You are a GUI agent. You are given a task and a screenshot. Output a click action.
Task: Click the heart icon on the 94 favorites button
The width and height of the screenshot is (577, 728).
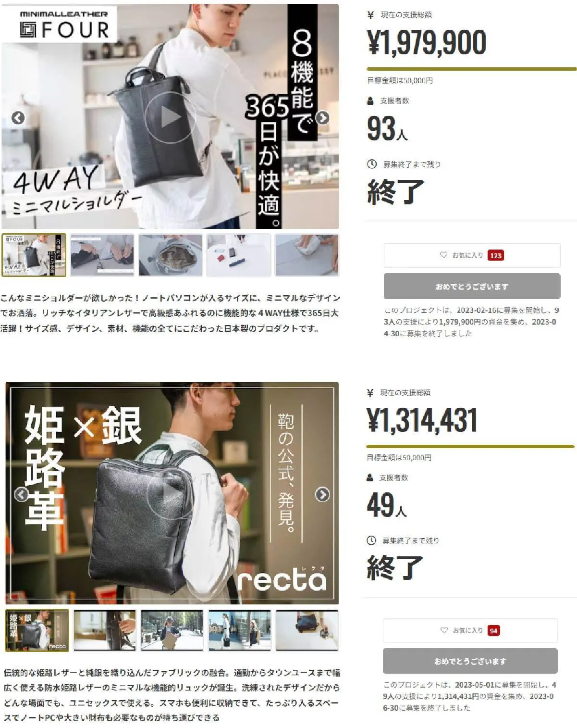444,630
